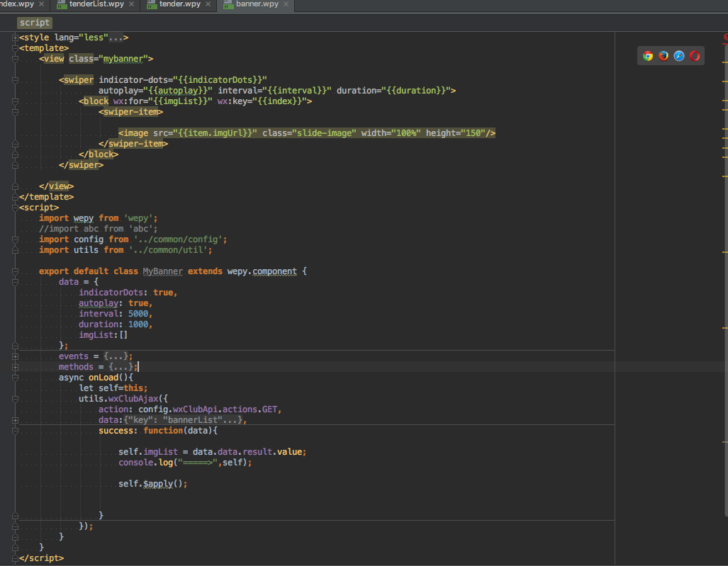Expand the folded events block
728x566 pixels.
(15, 356)
